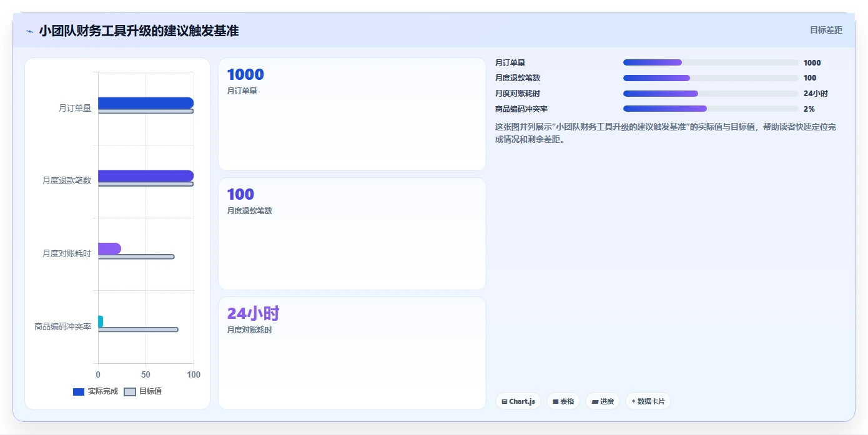The height and width of the screenshot is (435, 868).
Task: Click the 月度对账耗时 progress bar
Action: (711, 94)
